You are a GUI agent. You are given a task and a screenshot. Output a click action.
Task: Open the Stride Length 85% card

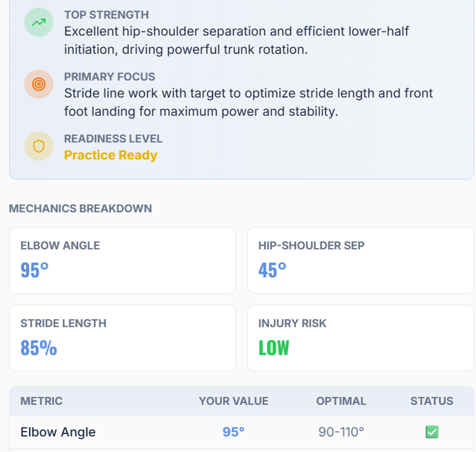click(122, 337)
